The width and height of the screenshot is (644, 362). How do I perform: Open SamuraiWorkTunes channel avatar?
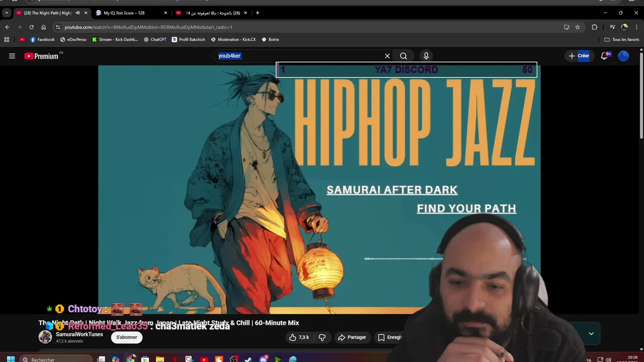point(45,337)
